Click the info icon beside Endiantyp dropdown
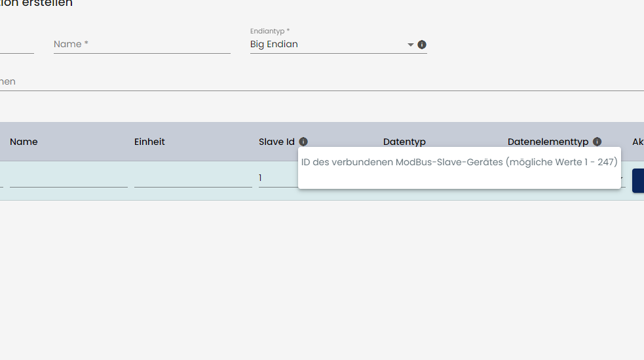The height and width of the screenshot is (360, 644). pyautogui.click(x=422, y=45)
